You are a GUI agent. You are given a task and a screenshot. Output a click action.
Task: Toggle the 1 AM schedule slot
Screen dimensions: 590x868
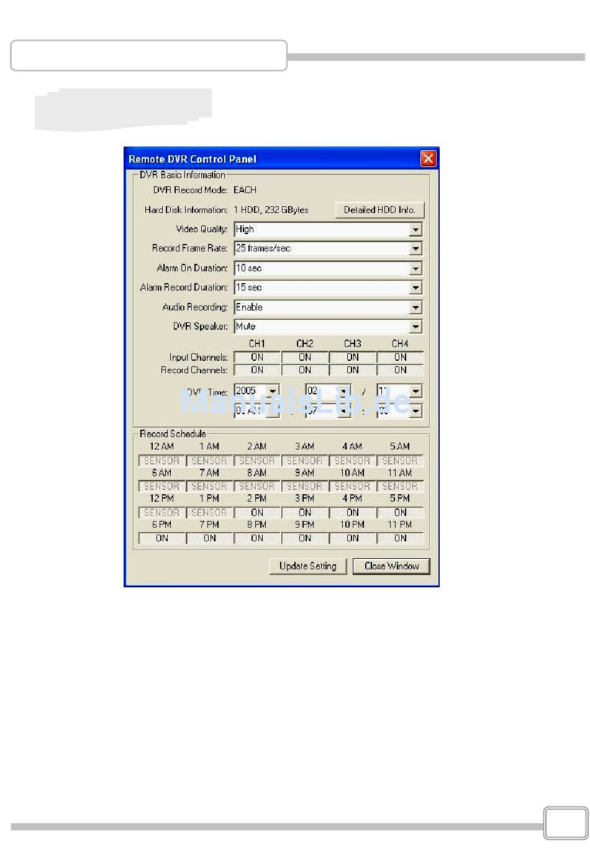(209, 461)
